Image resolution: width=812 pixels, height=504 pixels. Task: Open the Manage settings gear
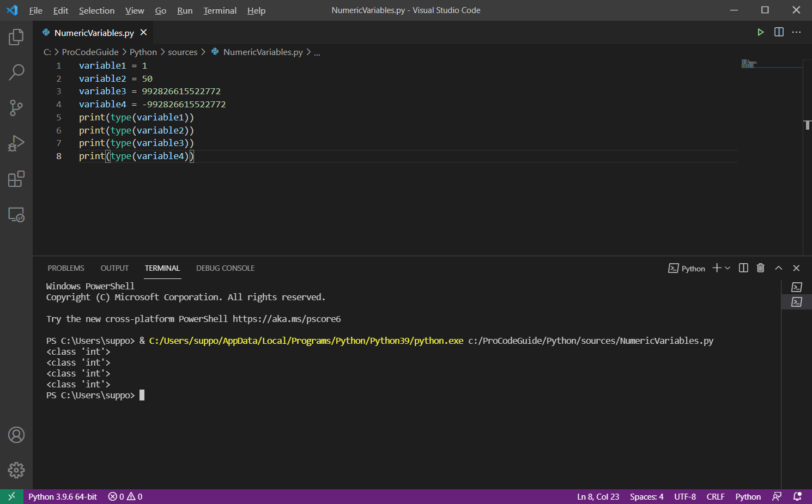click(16, 470)
